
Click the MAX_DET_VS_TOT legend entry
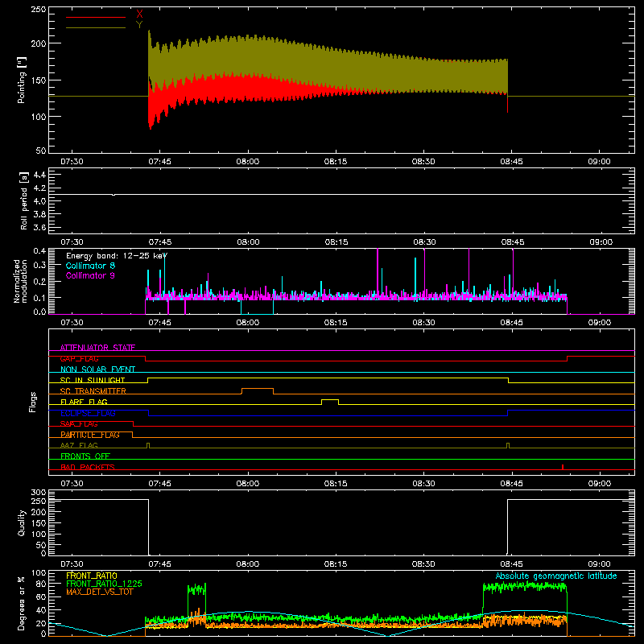tap(100, 592)
